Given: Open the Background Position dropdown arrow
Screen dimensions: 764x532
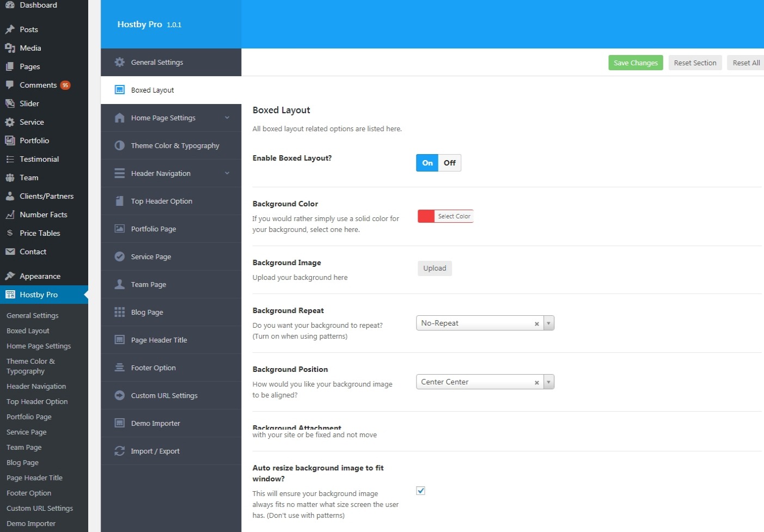Looking at the screenshot, I should tap(549, 382).
